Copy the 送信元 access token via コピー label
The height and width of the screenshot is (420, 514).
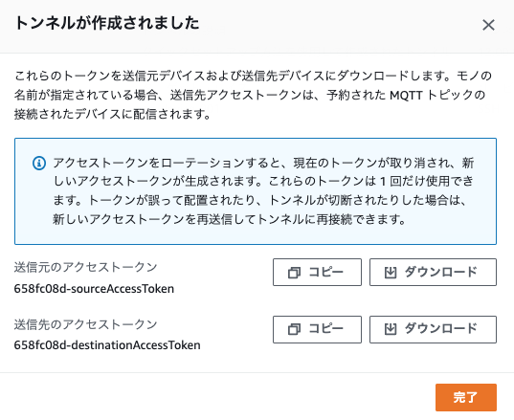coord(325,273)
